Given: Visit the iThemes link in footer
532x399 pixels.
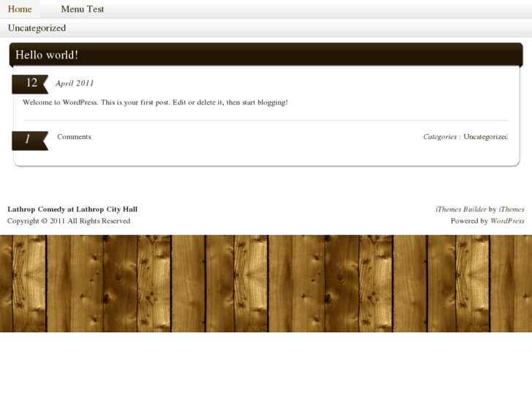Looking at the screenshot, I should coord(512,209).
